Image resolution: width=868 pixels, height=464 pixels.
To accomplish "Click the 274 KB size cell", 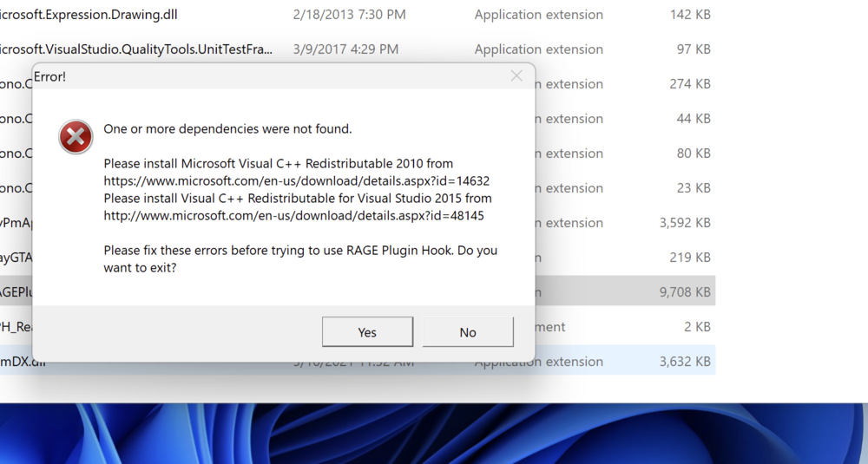I will [x=690, y=84].
